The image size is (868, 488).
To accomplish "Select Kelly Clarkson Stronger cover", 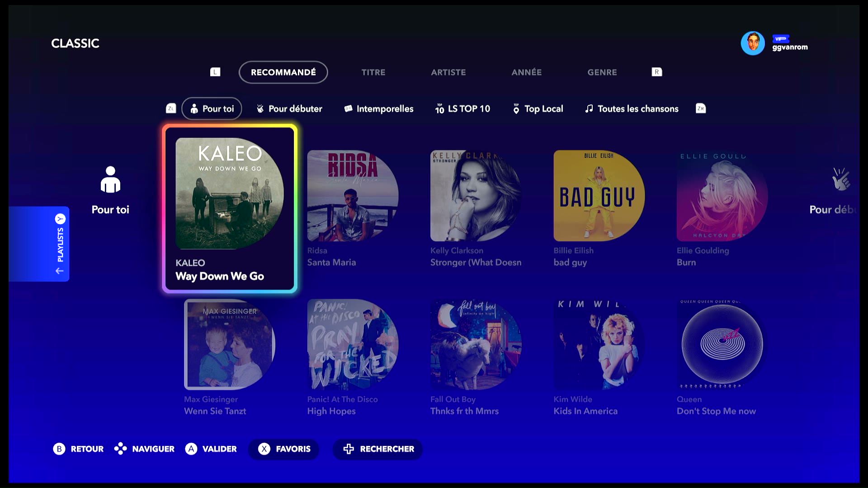I will tap(476, 196).
